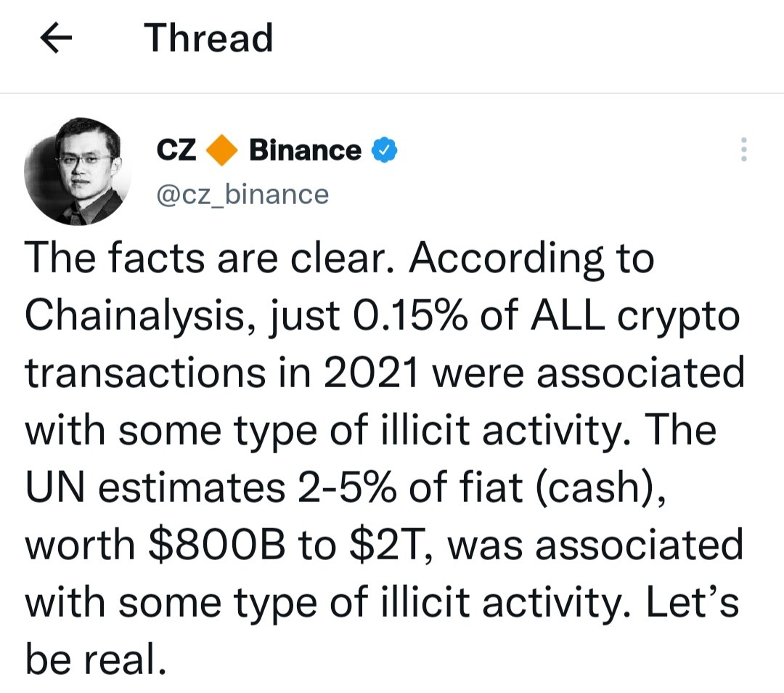Click the "$800B" amount in tweet

pyautogui.click(x=217, y=545)
